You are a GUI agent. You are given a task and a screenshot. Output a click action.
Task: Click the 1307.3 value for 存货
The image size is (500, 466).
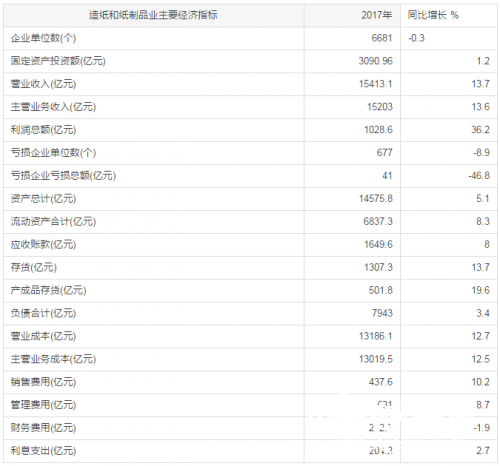(378, 267)
